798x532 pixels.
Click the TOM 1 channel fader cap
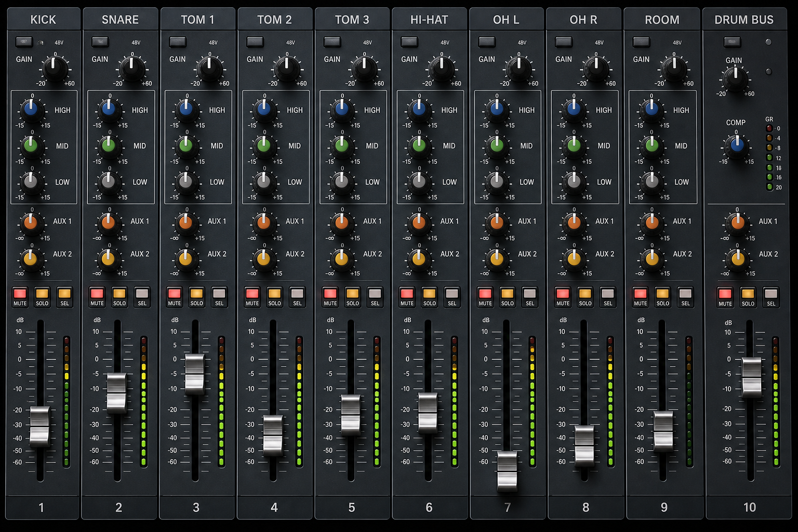(195, 374)
